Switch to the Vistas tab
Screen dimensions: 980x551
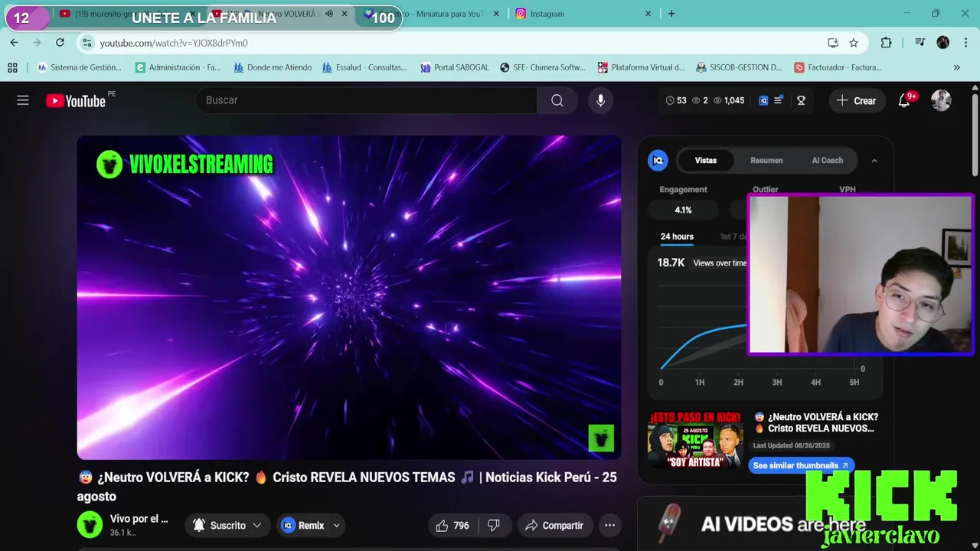(705, 161)
